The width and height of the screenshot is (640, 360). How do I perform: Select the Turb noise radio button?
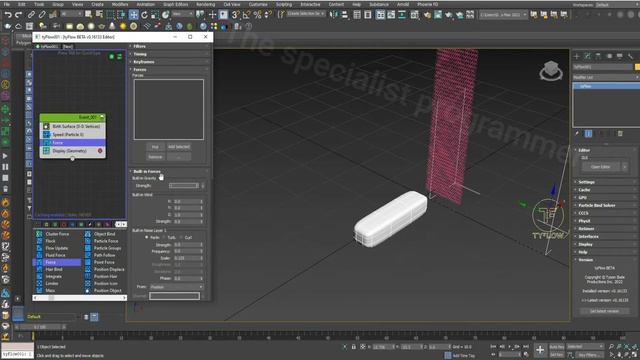(x=164, y=237)
